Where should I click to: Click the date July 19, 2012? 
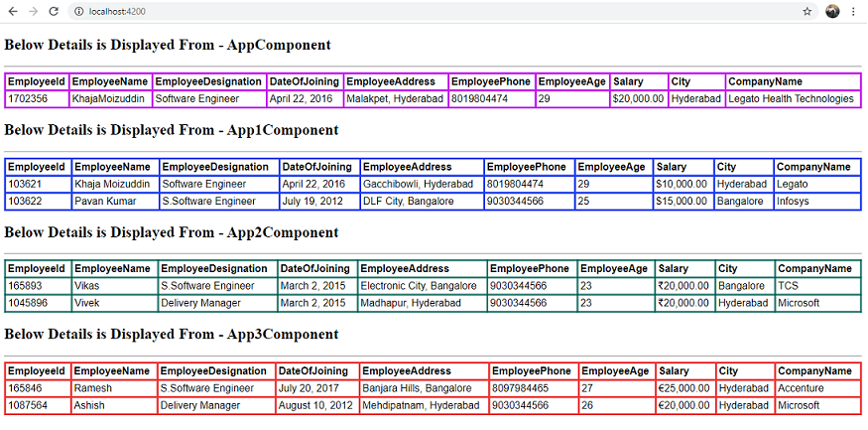coord(312,202)
